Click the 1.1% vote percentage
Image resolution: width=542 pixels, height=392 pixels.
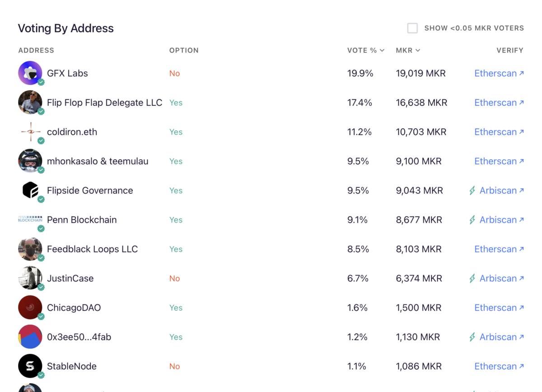coord(357,366)
